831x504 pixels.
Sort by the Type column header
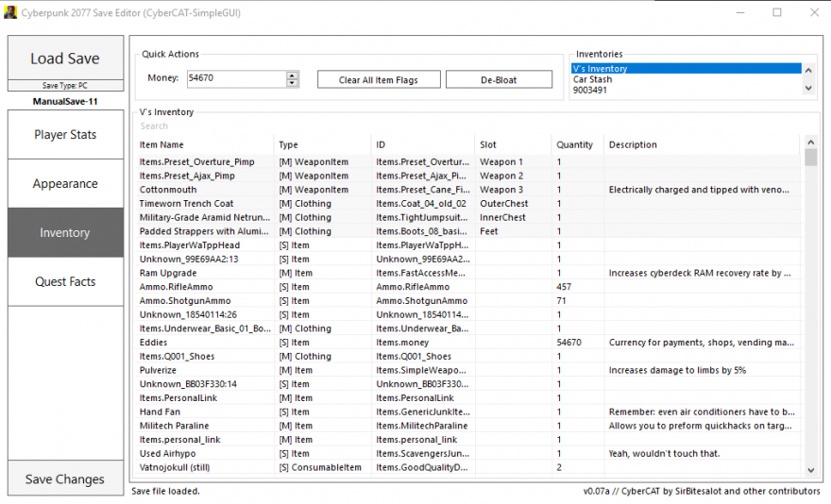click(x=322, y=144)
